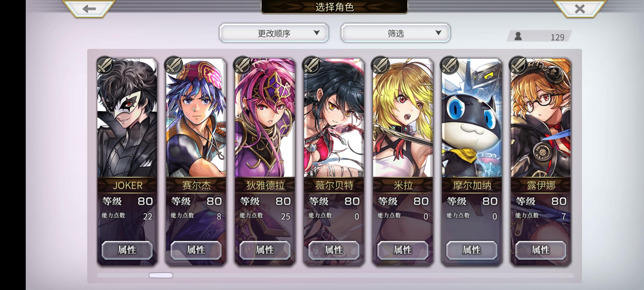Click the arrow on the 筛选 dropdown
The width and height of the screenshot is (644, 290).
438,33
